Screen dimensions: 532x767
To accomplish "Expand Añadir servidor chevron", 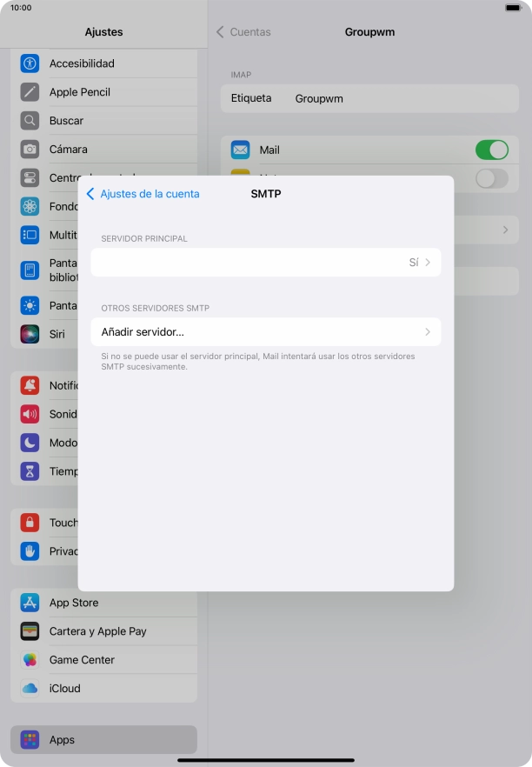I will coord(428,332).
